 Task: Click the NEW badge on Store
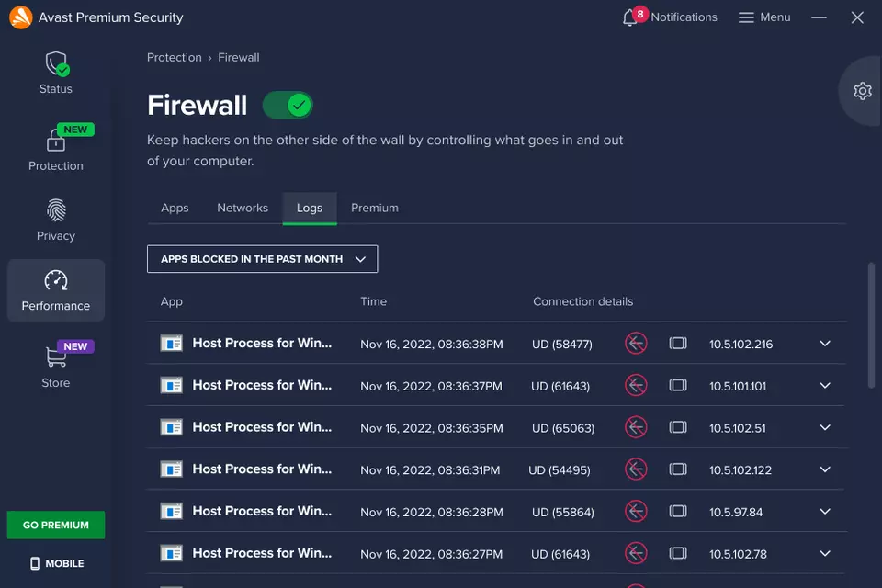(x=75, y=346)
